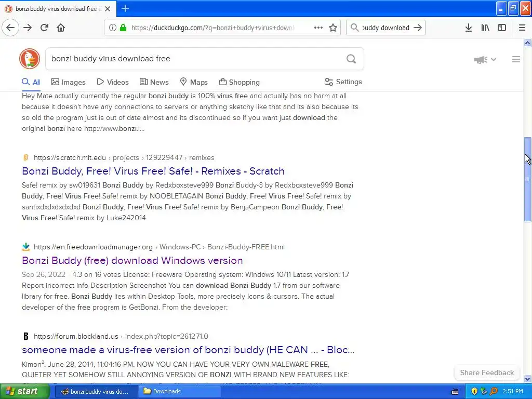Switch to News results

pyautogui.click(x=154, y=82)
